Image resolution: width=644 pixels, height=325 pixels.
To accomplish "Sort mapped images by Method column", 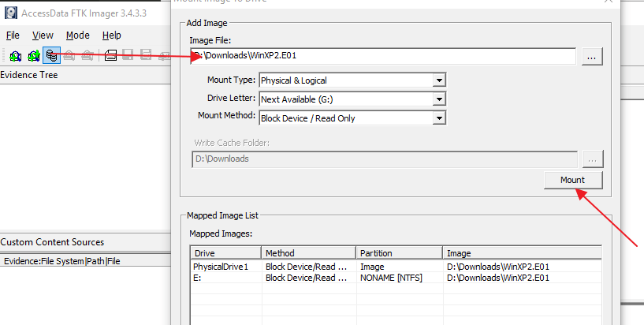I will point(308,252).
